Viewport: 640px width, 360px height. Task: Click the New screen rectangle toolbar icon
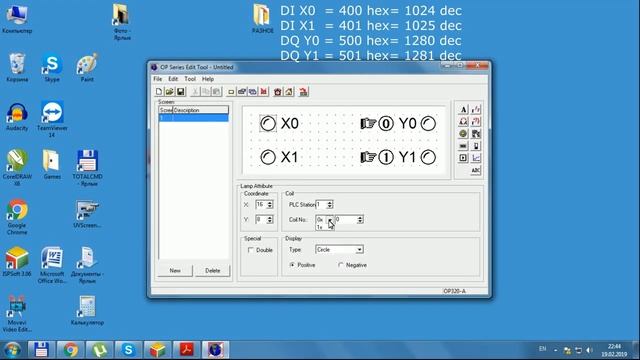pos(231,91)
